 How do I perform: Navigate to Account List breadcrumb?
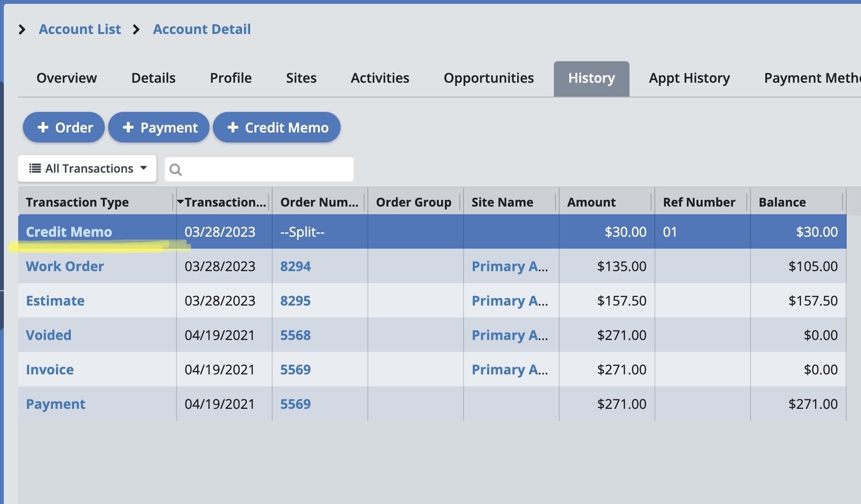click(x=80, y=29)
